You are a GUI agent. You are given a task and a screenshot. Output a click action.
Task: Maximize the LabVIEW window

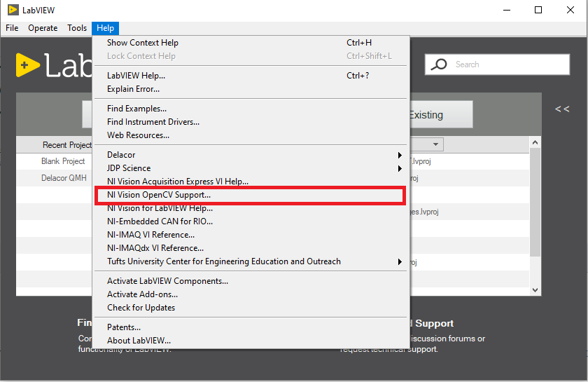[538, 10]
